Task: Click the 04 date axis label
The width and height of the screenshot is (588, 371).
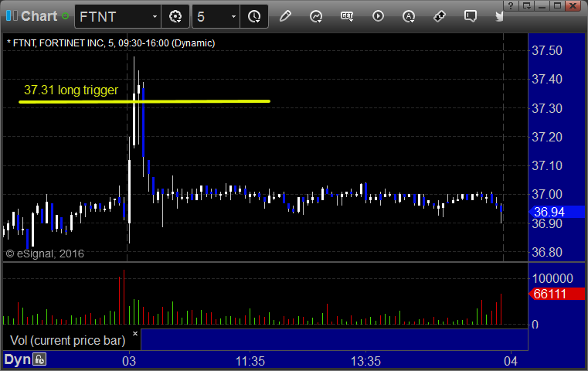Action: tap(511, 361)
